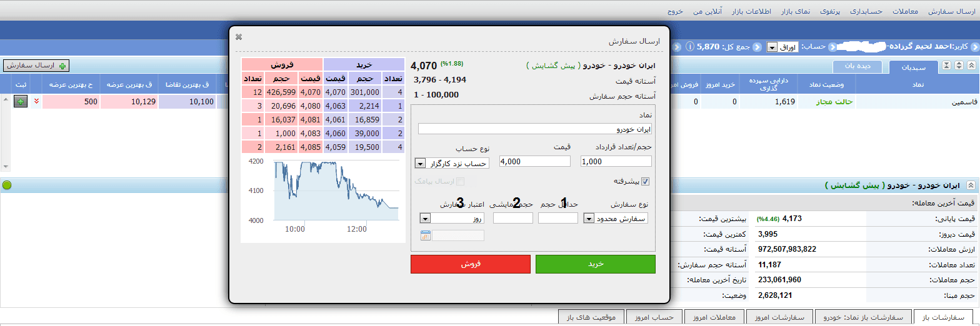
Task: Click the info icon next to جمع کل
Action: pyautogui.click(x=690, y=47)
